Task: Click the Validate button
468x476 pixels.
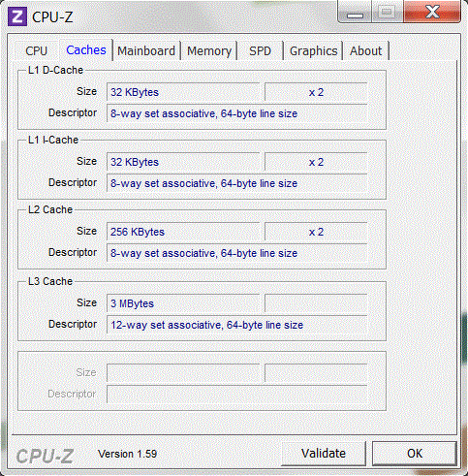Action: click(324, 454)
